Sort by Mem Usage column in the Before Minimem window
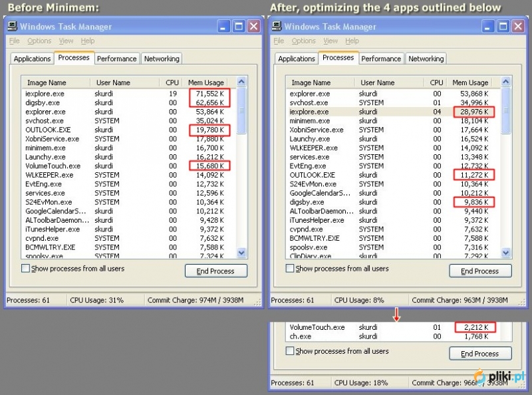The width and height of the screenshot is (532, 395). click(206, 82)
